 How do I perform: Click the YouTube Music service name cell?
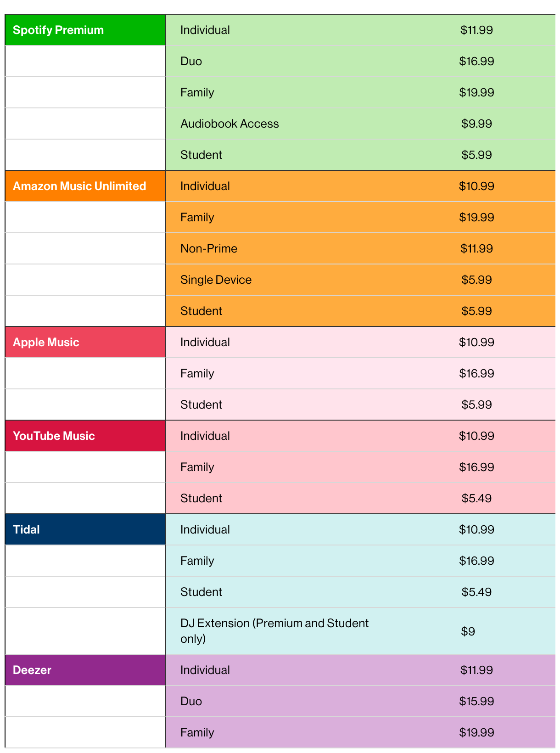pos(54,436)
